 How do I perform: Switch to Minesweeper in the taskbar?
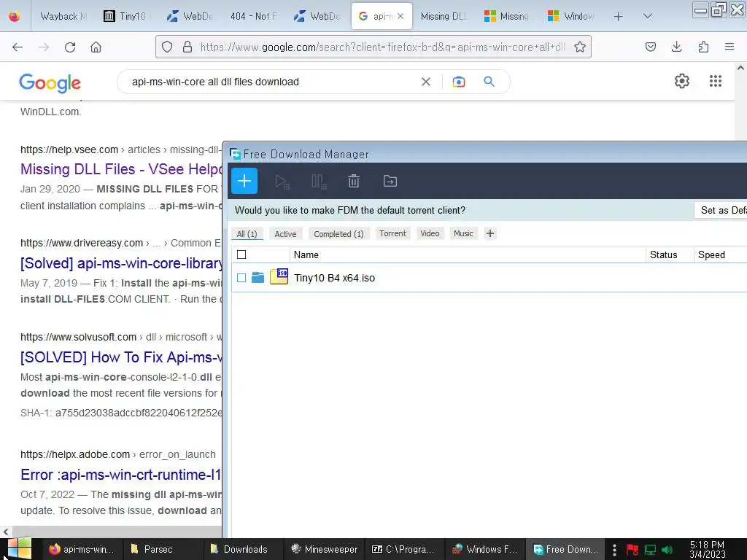click(325, 550)
